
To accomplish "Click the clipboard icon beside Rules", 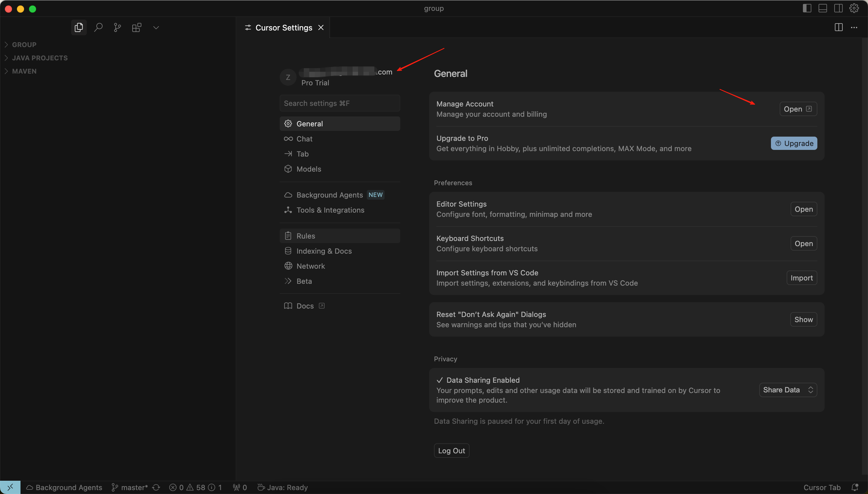I will pyautogui.click(x=288, y=236).
